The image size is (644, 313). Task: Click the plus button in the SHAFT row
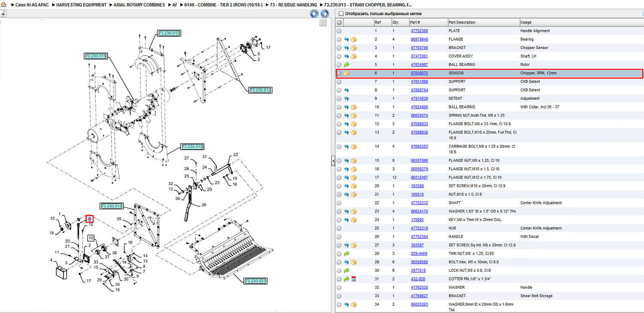point(339,203)
